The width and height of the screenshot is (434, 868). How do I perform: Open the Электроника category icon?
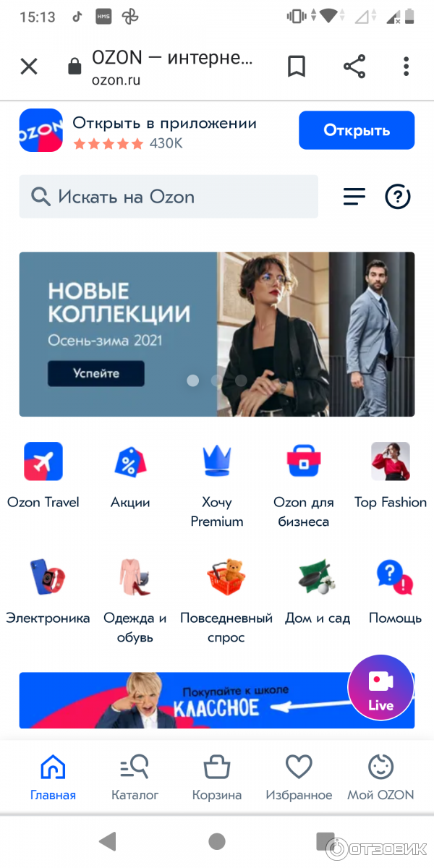(x=48, y=576)
